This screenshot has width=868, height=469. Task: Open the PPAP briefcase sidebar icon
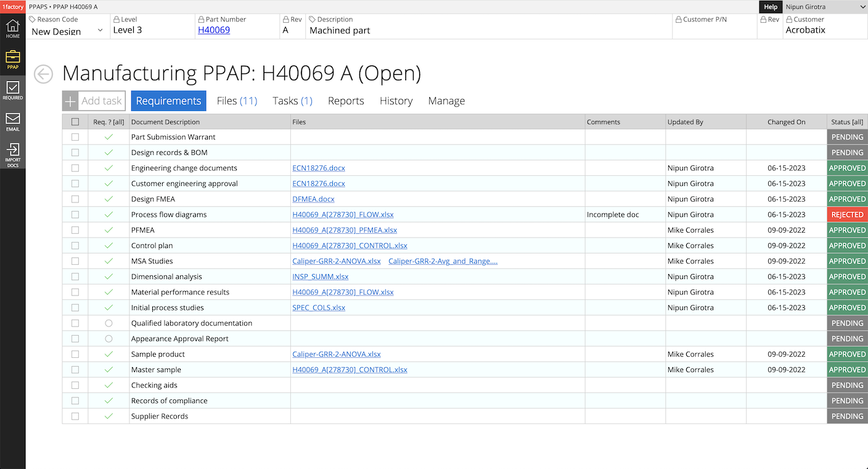click(13, 60)
